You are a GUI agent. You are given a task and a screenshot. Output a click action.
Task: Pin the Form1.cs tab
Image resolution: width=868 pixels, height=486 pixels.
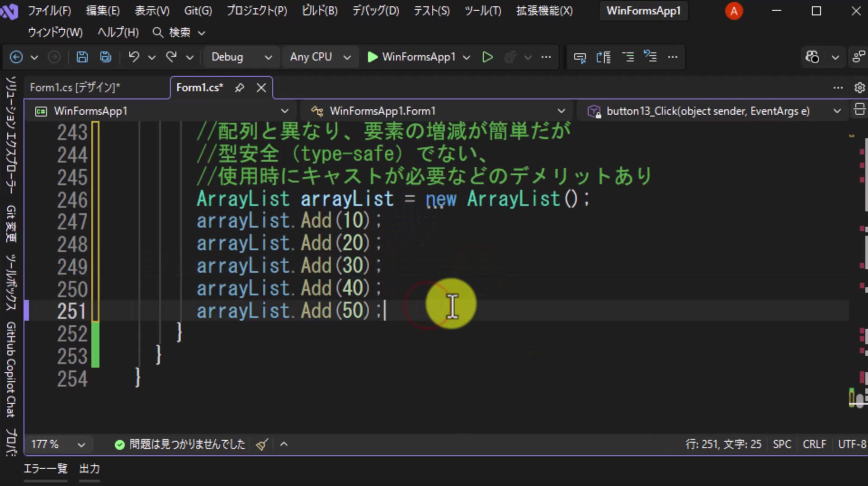240,88
